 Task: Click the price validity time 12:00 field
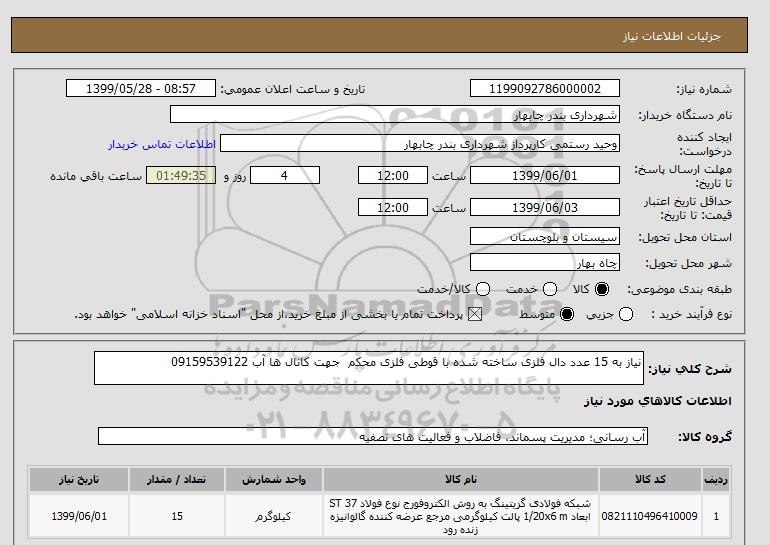(x=393, y=207)
